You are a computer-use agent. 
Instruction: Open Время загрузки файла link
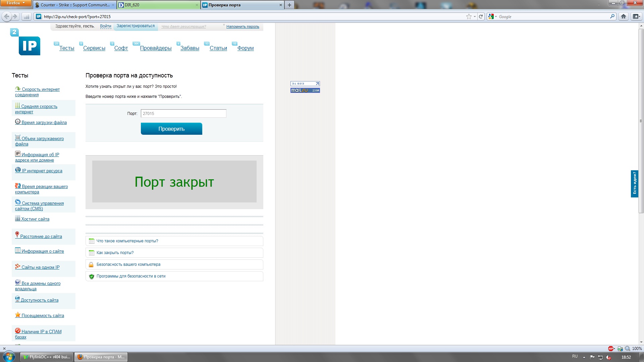click(x=41, y=122)
